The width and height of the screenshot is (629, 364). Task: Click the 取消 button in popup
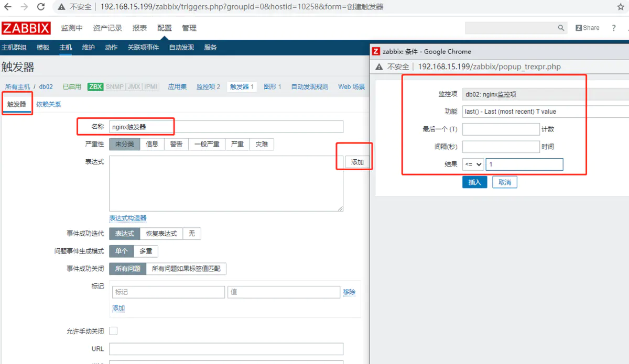(x=505, y=182)
